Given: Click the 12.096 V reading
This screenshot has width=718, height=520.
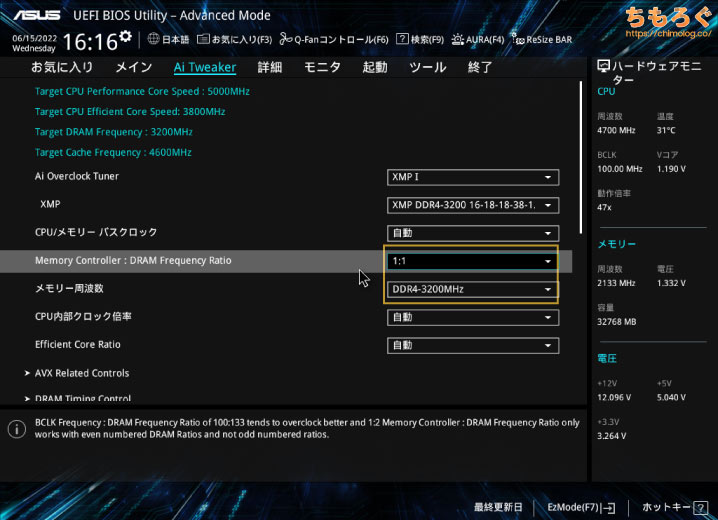Looking at the screenshot, I should coord(614,397).
